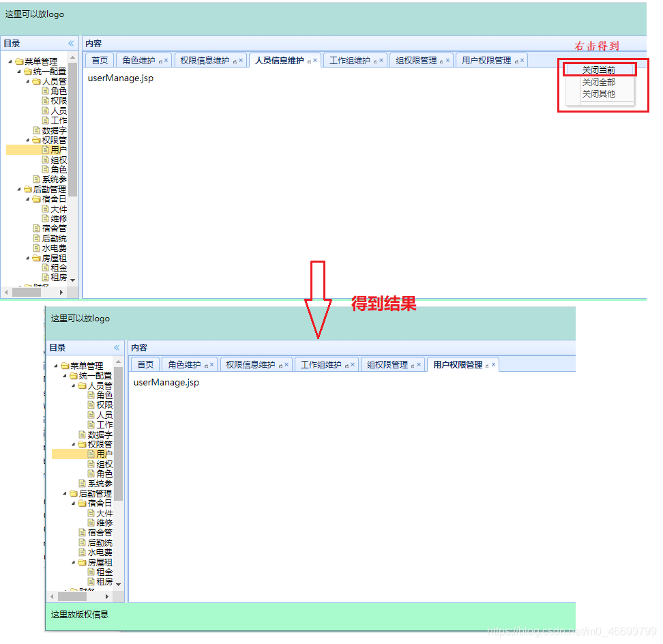Close the 角色维护 tab in the upper screenshot

pos(166,61)
